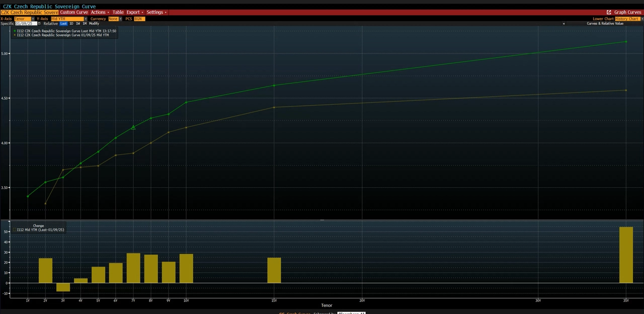The image size is (644, 314).
Task: Click the Specific date input field
Action: (26, 24)
